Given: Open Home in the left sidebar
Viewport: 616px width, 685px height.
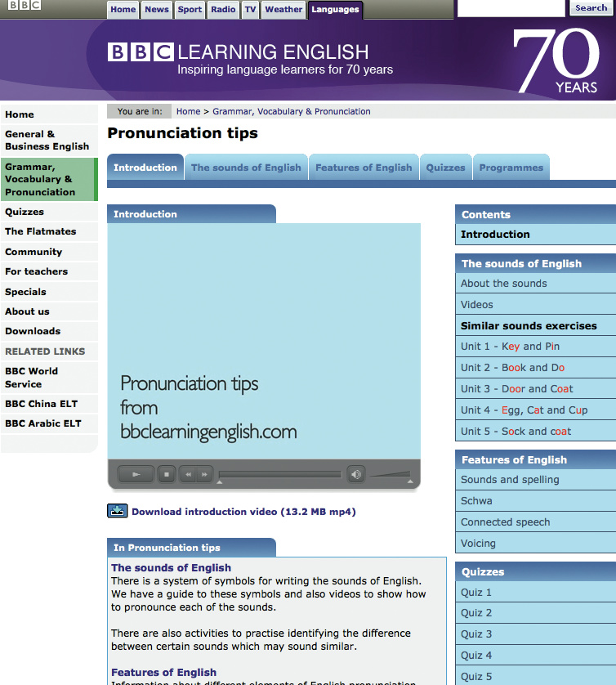Looking at the screenshot, I should point(49,114).
